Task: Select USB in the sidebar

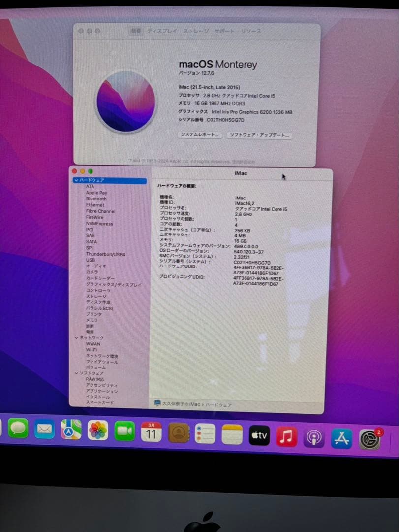Action: point(90,260)
